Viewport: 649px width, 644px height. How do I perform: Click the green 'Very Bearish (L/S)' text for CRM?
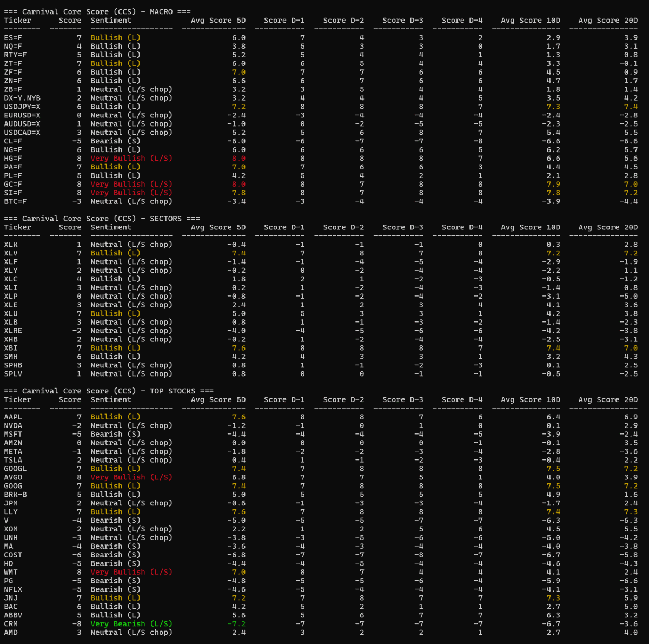click(131, 624)
